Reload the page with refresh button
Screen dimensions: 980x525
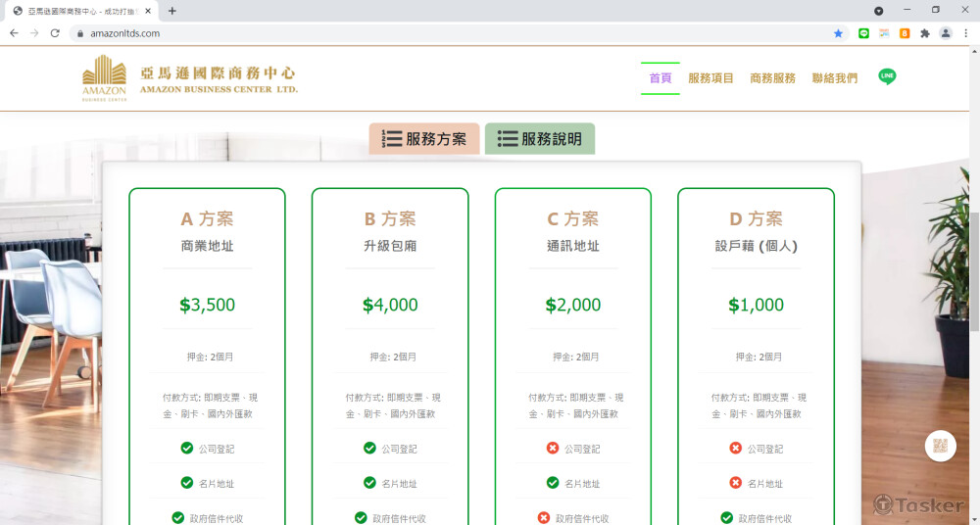[55, 33]
